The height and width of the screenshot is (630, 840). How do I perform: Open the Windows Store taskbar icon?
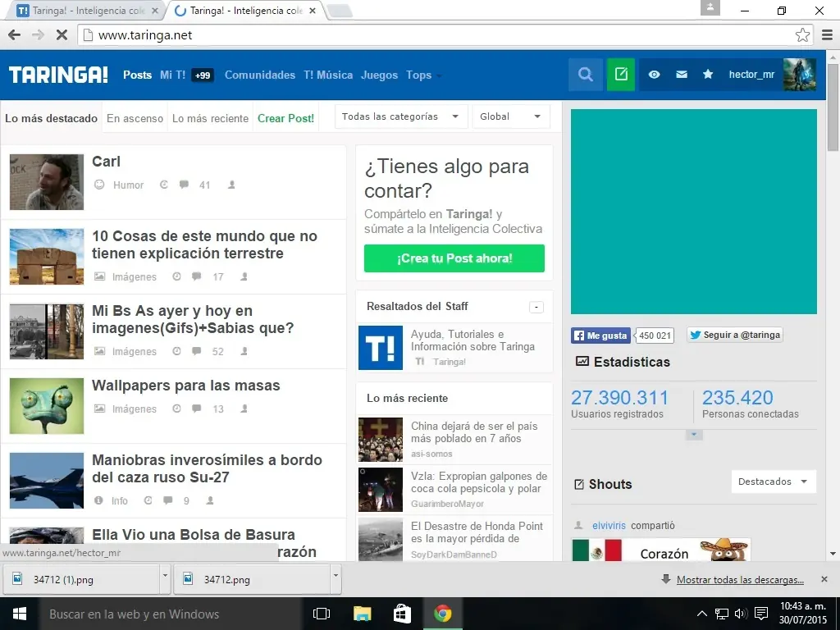(402, 614)
